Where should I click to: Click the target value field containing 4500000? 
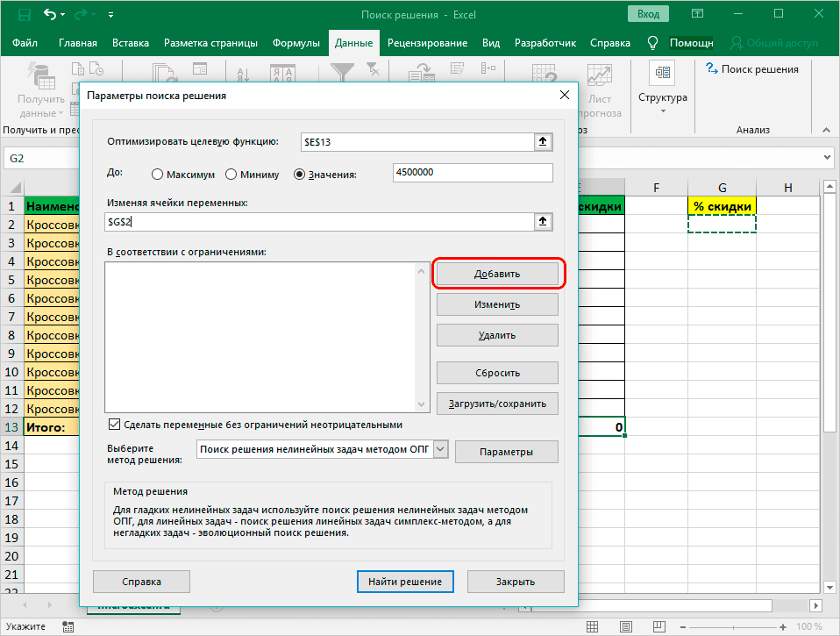[x=473, y=174]
